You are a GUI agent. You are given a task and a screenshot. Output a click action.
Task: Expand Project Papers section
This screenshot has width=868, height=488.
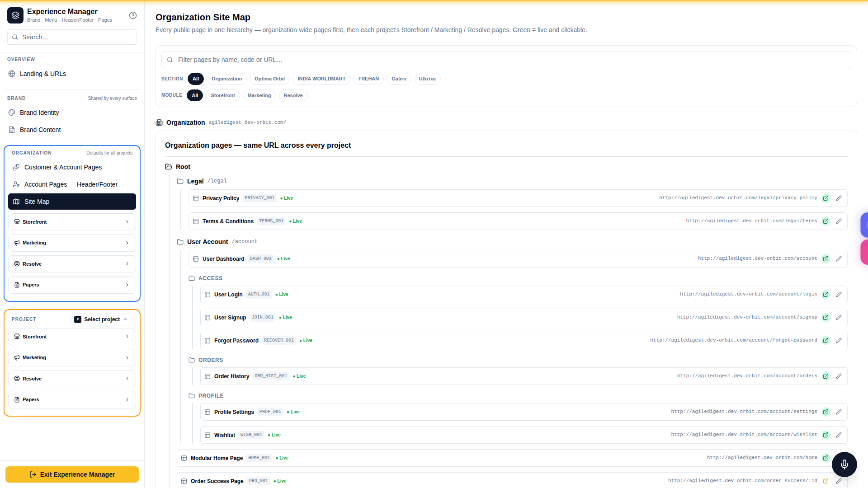coord(72,400)
